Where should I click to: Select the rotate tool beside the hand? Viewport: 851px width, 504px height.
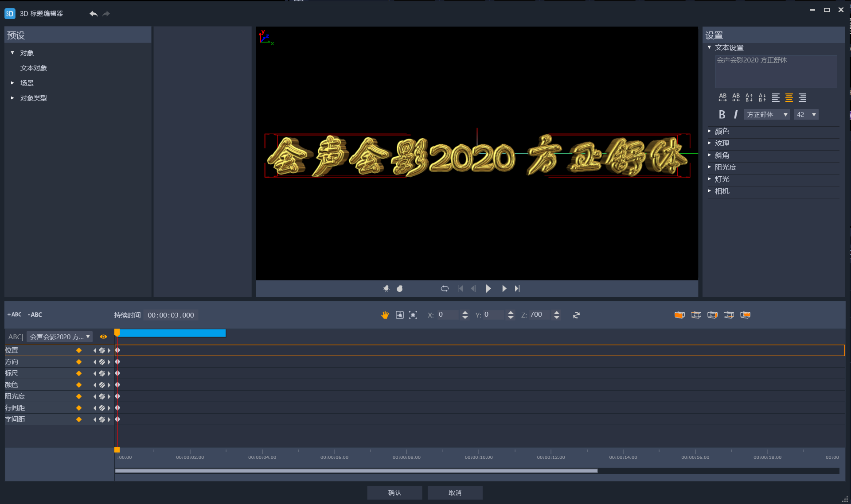click(x=399, y=315)
